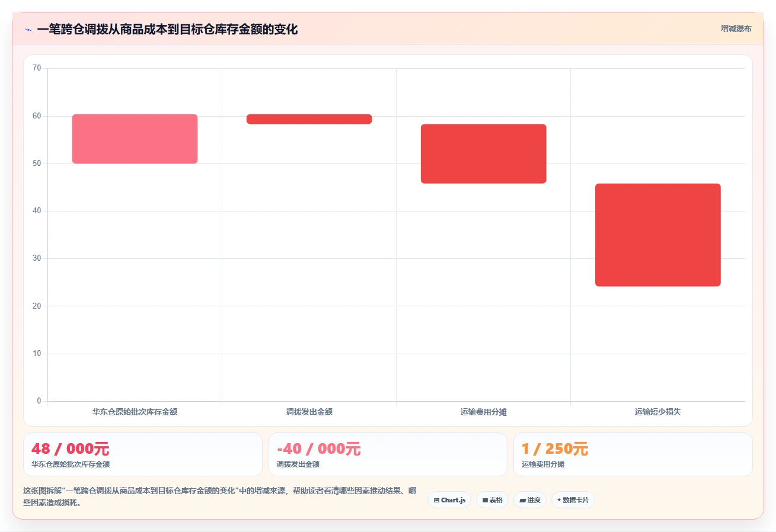Click the -40 / 000元 data card

388,454
